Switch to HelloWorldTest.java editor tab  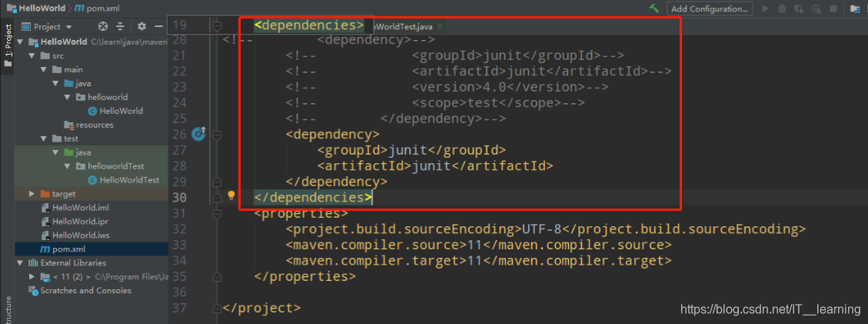[402, 26]
